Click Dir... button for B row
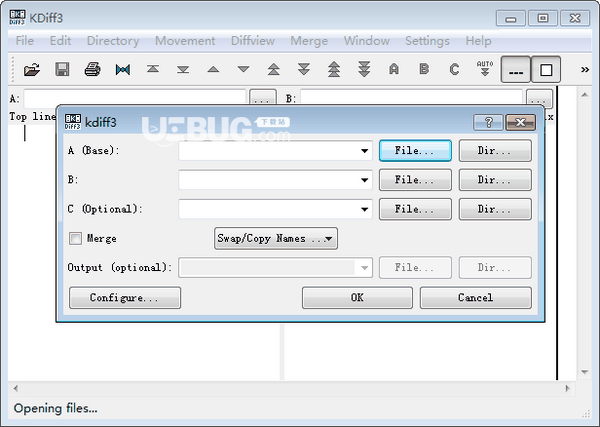This screenshot has width=600, height=427. tap(495, 179)
